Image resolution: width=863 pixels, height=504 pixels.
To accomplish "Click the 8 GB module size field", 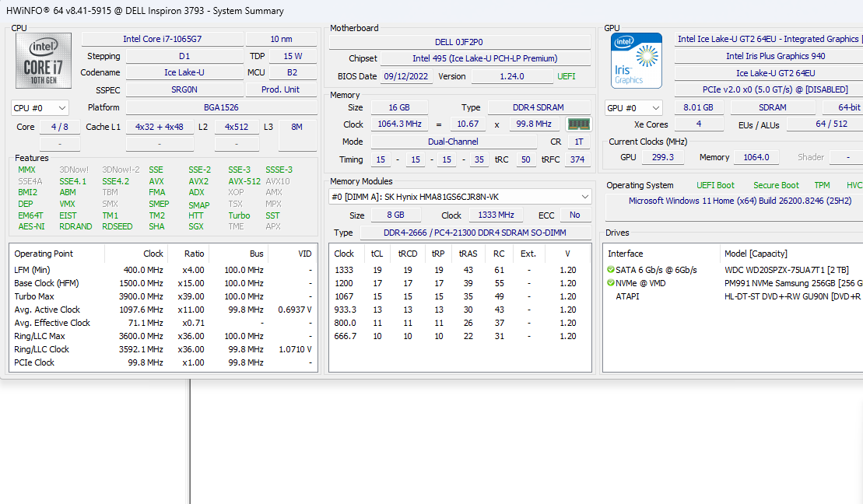I will point(396,215).
